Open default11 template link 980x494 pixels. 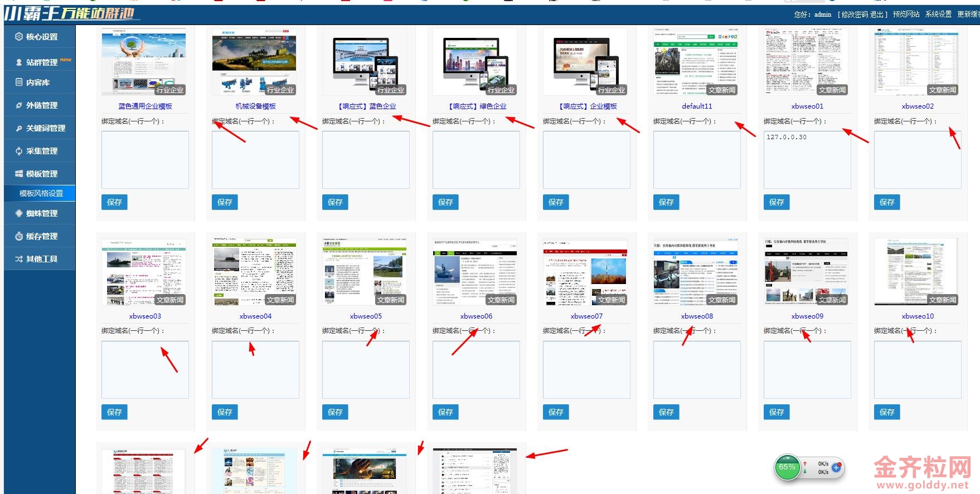point(697,106)
